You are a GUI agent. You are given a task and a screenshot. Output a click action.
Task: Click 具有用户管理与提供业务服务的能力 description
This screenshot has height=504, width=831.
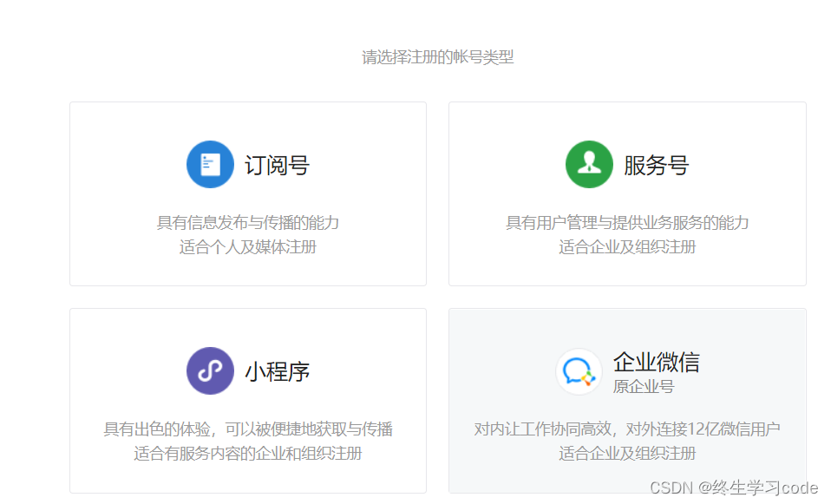coord(627,223)
